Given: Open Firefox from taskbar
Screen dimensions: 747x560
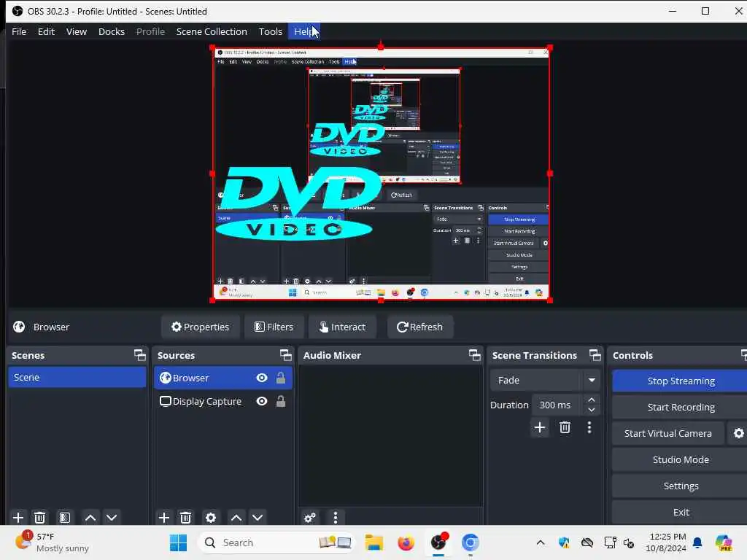Looking at the screenshot, I should (x=406, y=542).
